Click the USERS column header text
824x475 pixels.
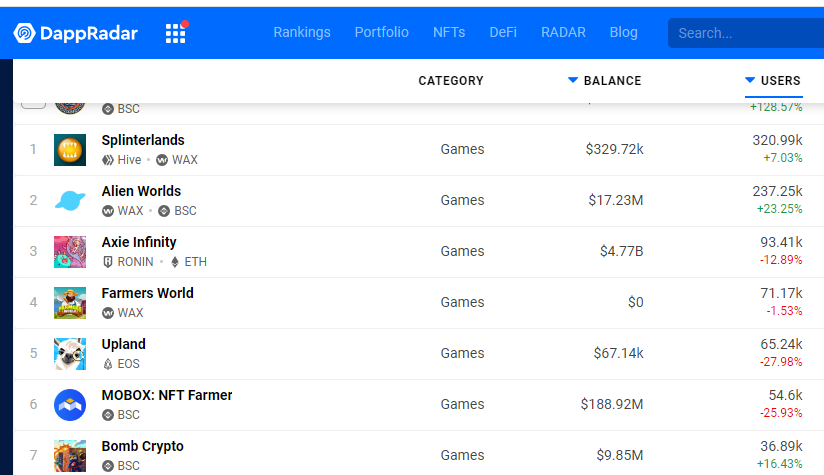tap(780, 81)
